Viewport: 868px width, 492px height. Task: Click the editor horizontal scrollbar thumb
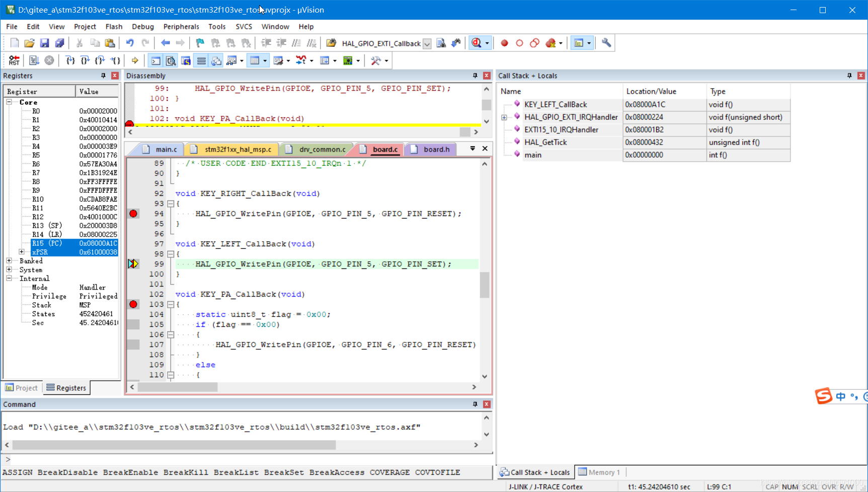coord(178,387)
